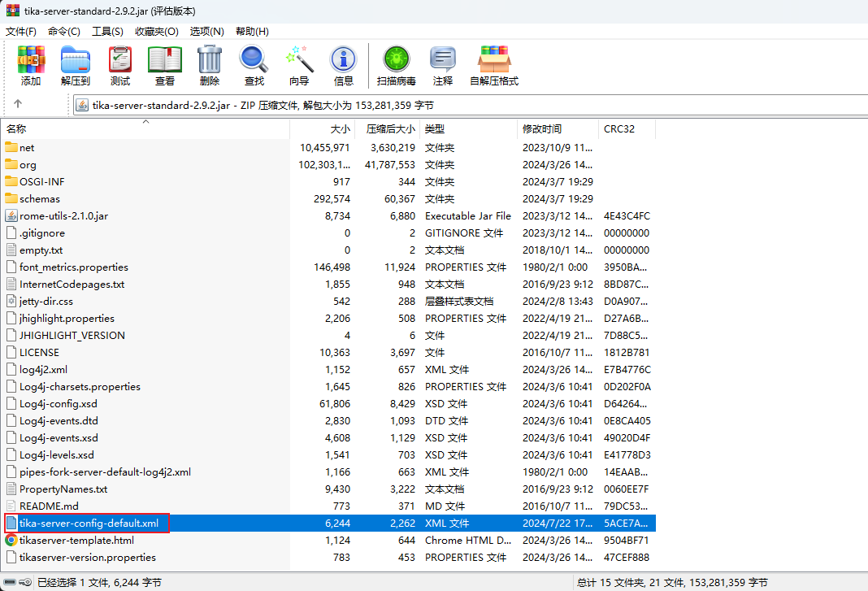Select tikaserver-version.properties file
Image resolution: width=868 pixels, height=591 pixels.
coord(88,557)
